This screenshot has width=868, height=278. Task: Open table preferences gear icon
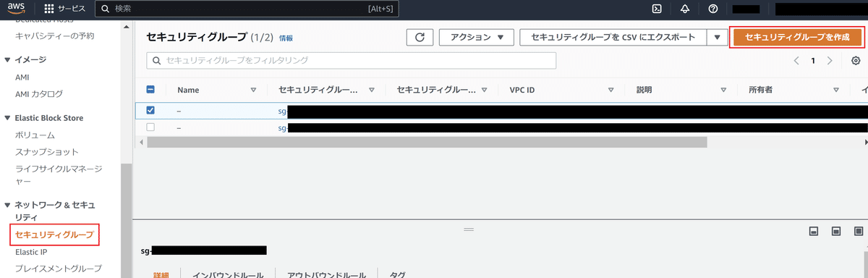(x=856, y=61)
